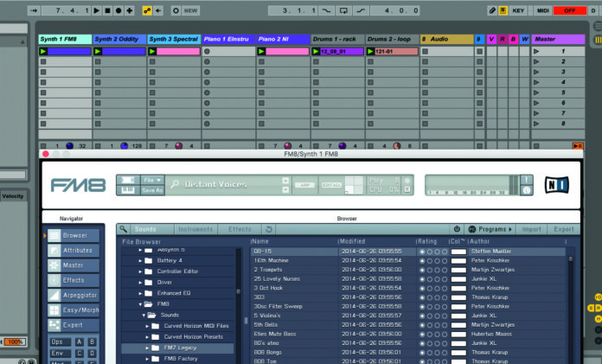Collapse the Sounds folder

(x=144, y=316)
